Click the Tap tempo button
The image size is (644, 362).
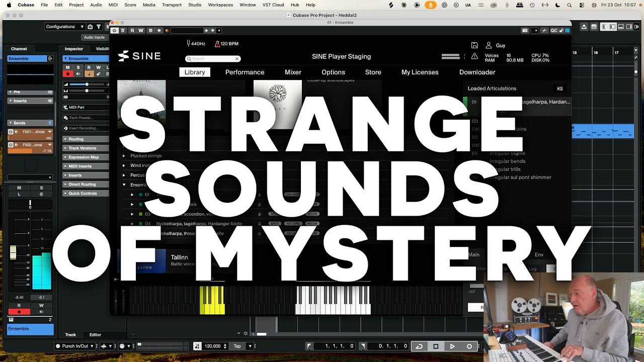(237, 346)
